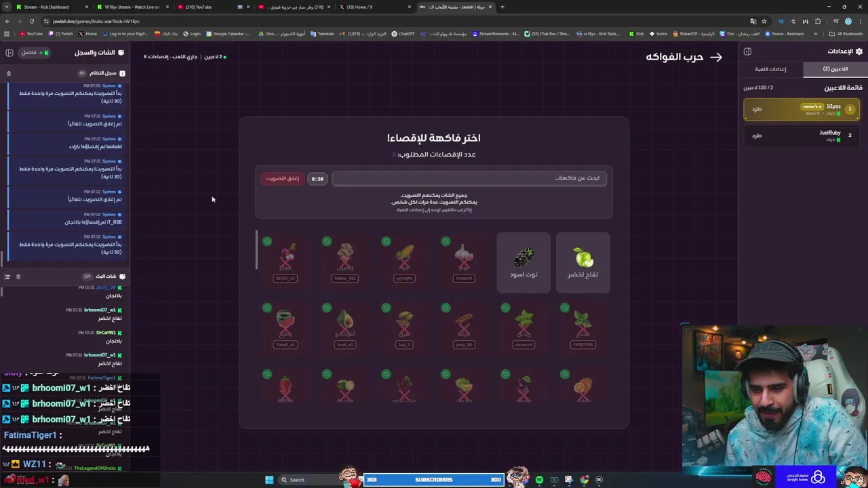Toggle stream chat list layout icon
This screenshot has width=868, height=488.
coord(7,277)
